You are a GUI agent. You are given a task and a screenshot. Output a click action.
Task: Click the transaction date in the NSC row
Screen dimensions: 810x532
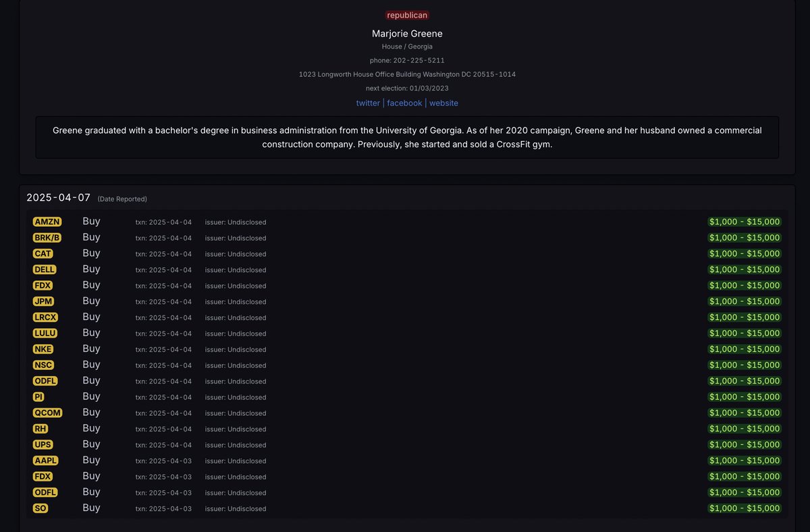(x=163, y=365)
